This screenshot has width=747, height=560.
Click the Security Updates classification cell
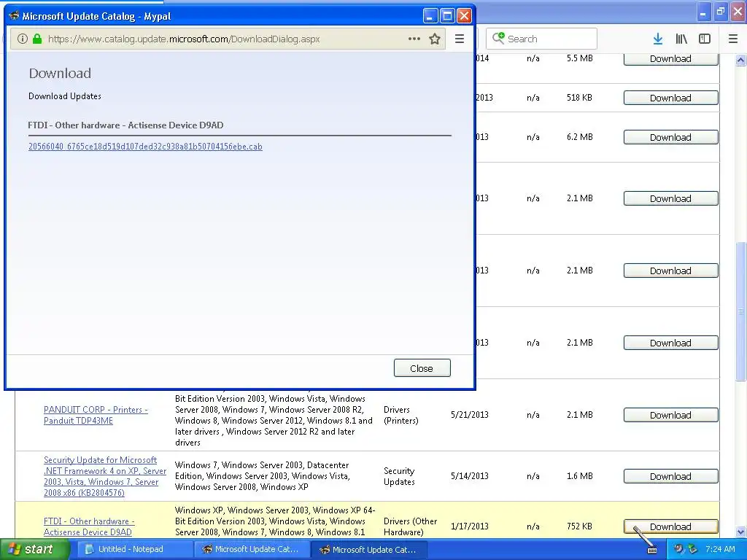tap(399, 476)
